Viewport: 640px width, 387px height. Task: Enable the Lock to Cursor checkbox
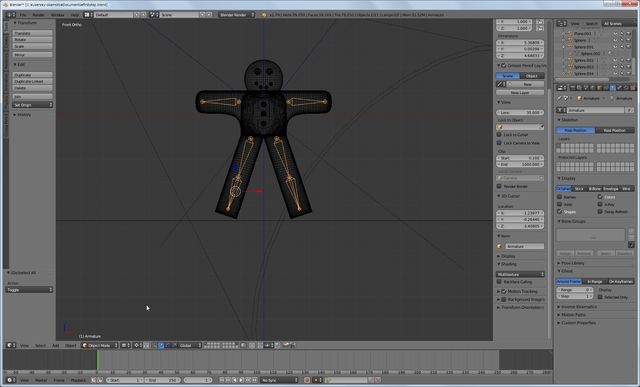pyautogui.click(x=499, y=134)
